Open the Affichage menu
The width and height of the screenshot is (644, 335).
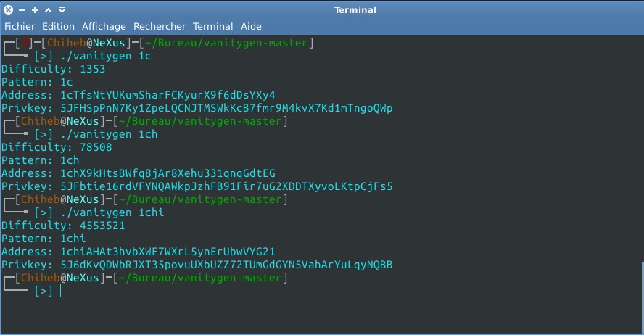[x=104, y=26]
